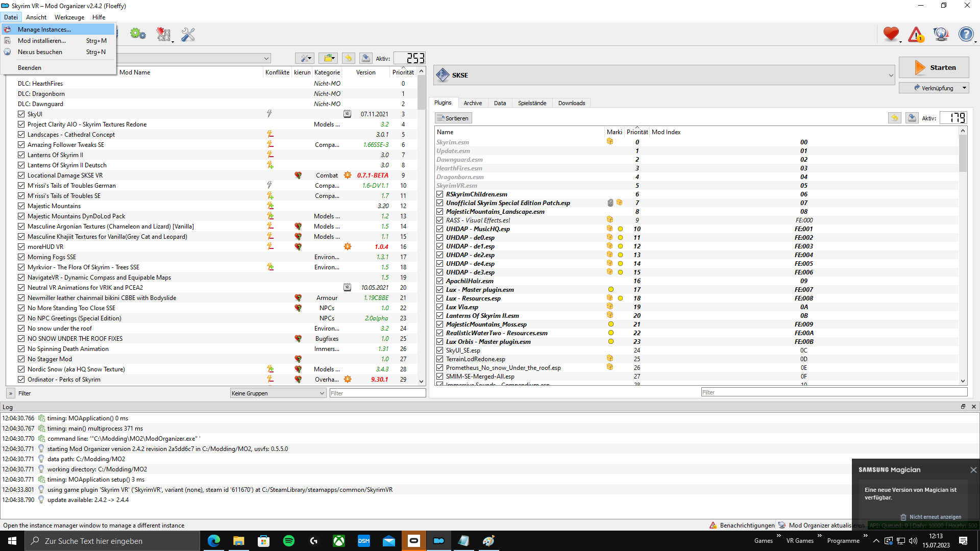Expand the SKSE executable dropdown
Viewport: 980px width, 551px height.
pos(891,76)
